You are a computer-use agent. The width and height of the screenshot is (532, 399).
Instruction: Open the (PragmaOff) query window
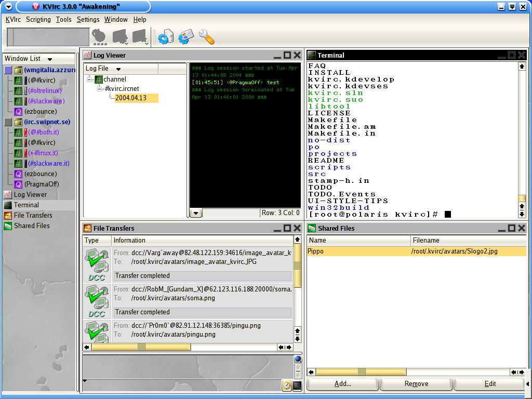(42, 184)
